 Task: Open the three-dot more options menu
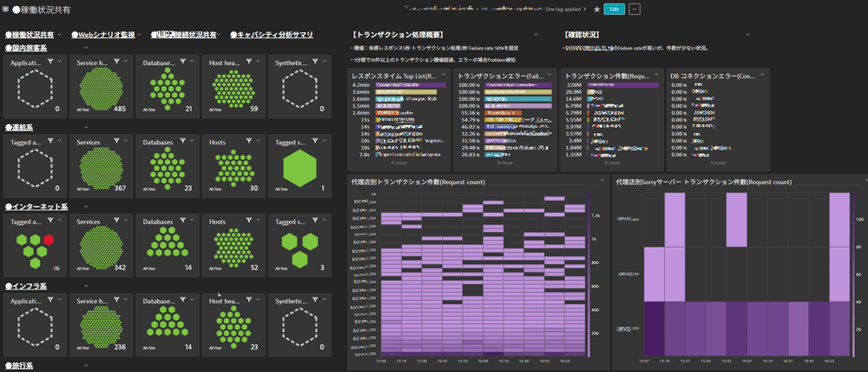tap(635, 10)
